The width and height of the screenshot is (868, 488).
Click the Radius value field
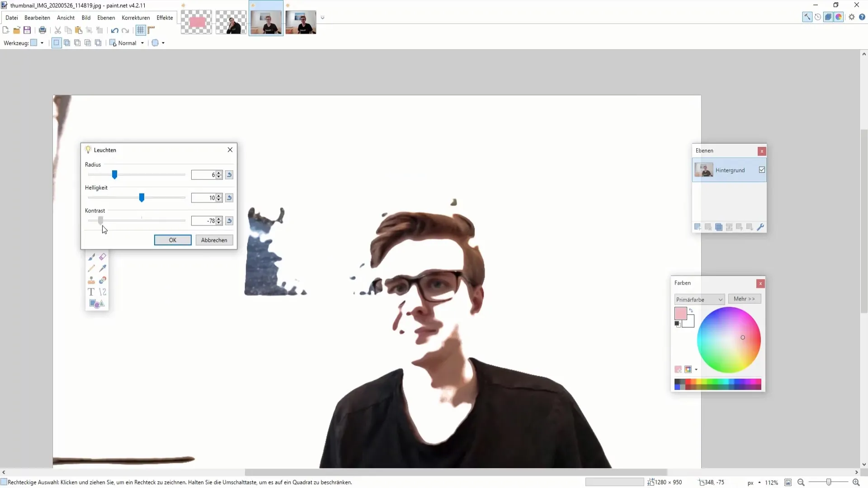point(203,175)
